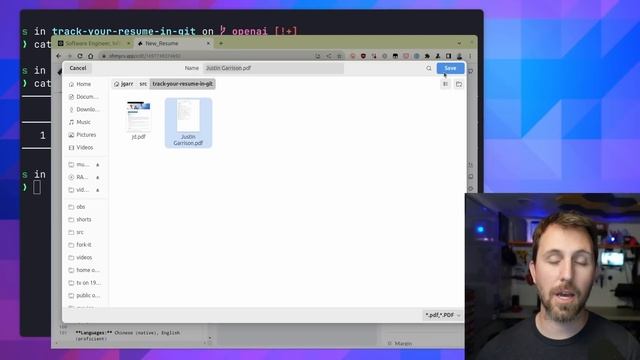Select the jd.pdf file thumbnail

138,120
